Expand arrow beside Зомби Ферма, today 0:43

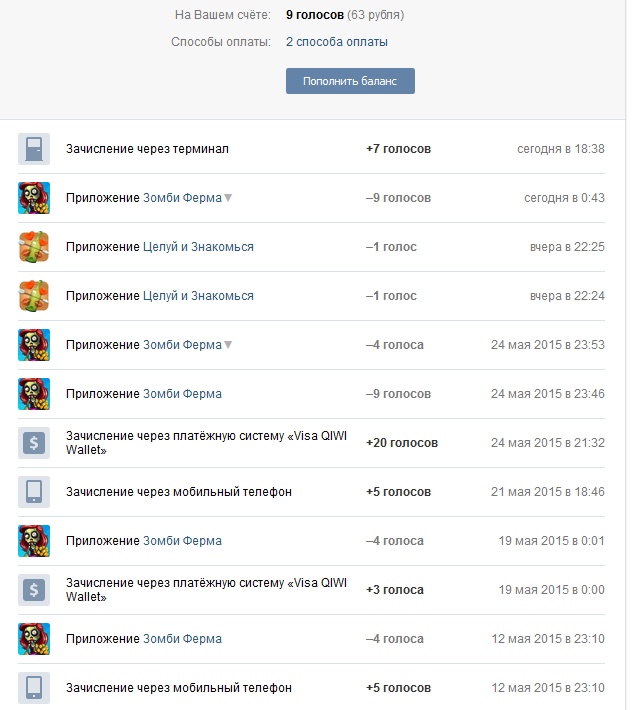pos(228,198)
